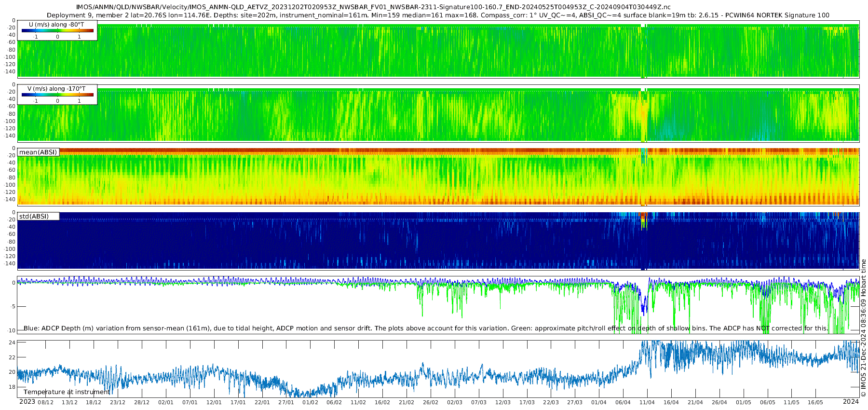
Task: Click the 26/04 date tick label
Action: [719, 403]
